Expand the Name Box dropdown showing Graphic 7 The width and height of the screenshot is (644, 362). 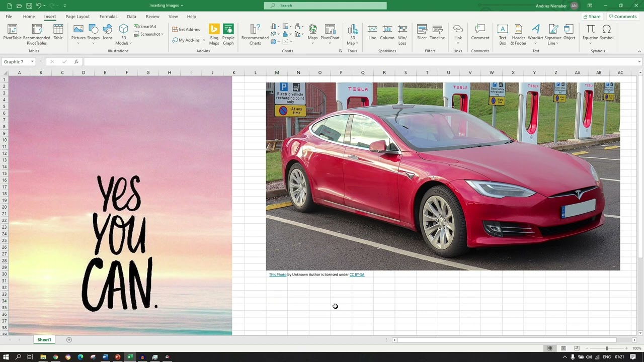pyautogui.click(x=32, y=61)
